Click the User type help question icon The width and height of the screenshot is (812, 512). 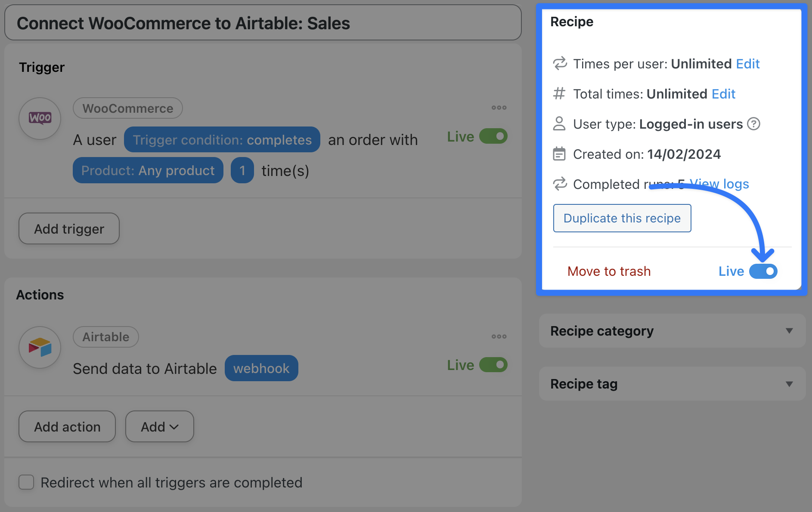[753, 124]
